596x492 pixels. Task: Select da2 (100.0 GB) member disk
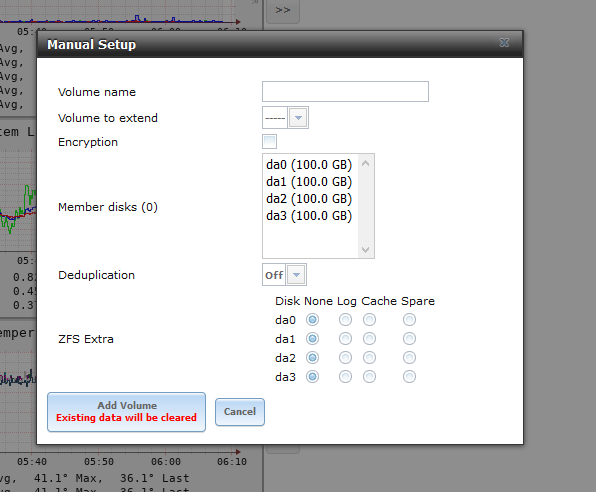[309, 199]
